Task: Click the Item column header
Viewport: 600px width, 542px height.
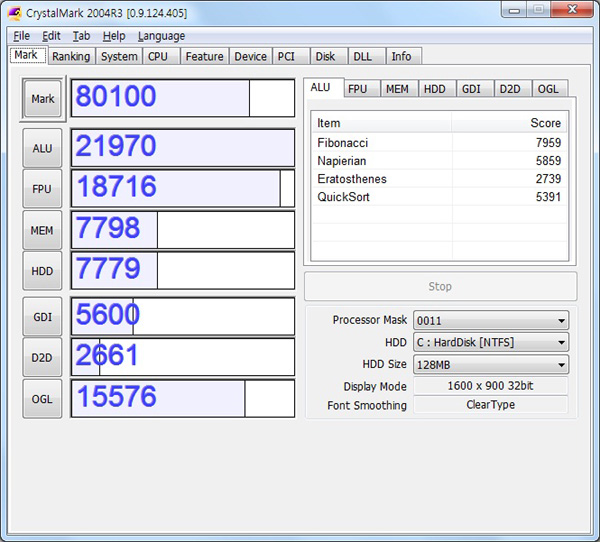Action: pos(382,123)
